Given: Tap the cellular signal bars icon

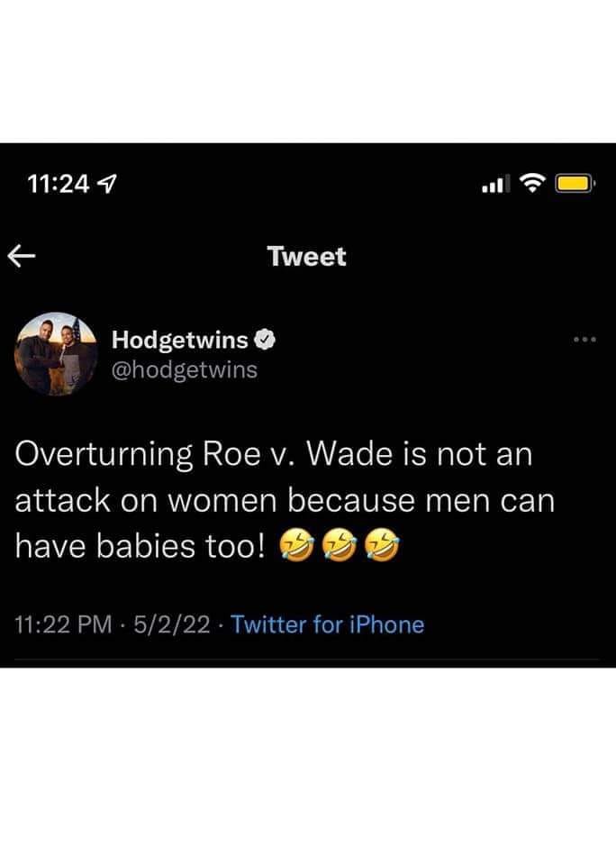Looking at the screenshot, I should 495,184.
